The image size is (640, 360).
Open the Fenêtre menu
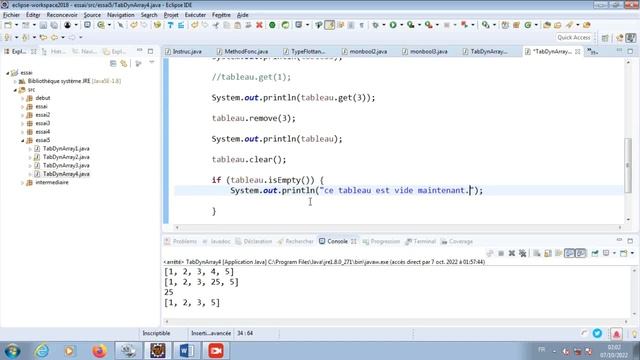click(221, 15)
